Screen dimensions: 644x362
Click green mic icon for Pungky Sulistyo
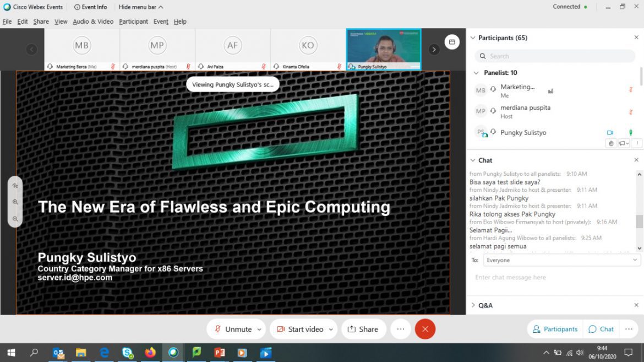click(631, 132)
